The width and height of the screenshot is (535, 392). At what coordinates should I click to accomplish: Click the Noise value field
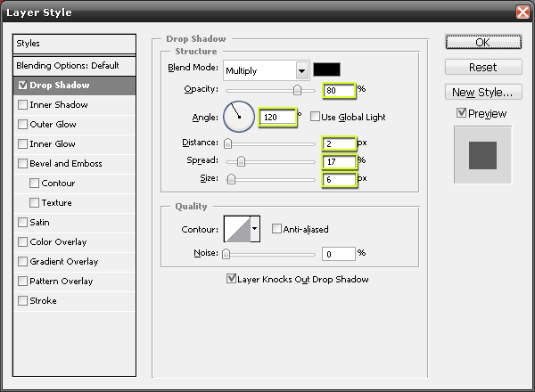point(339,254)
